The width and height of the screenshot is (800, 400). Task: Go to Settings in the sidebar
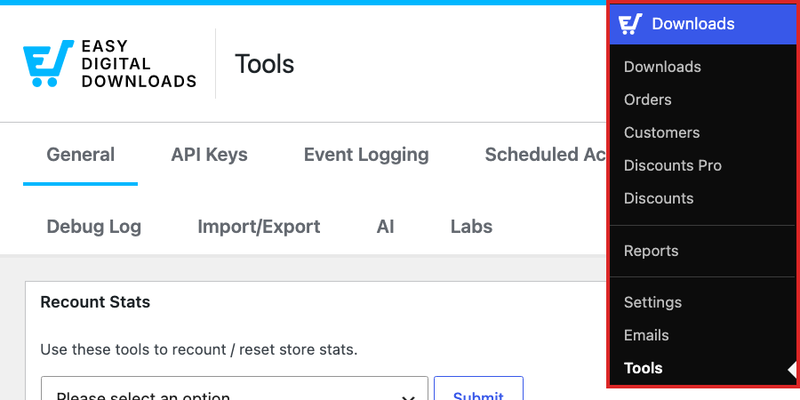[x=653, y=302]
